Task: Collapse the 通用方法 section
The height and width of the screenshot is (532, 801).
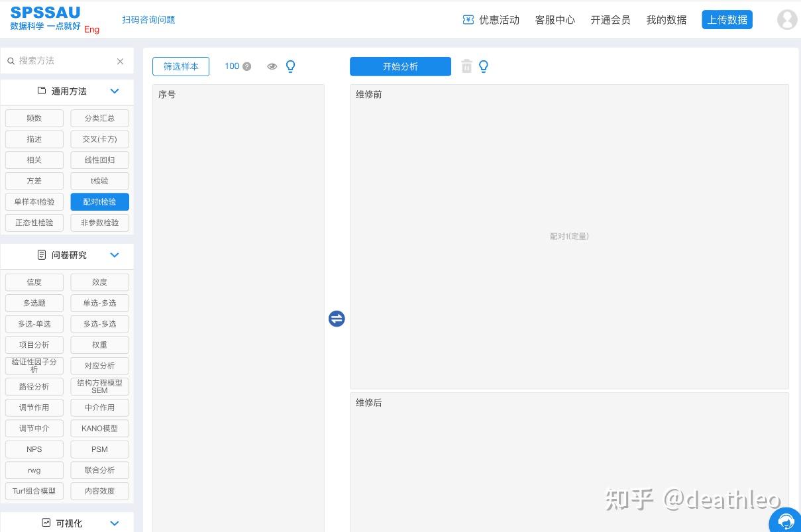Action: point(114,91)
